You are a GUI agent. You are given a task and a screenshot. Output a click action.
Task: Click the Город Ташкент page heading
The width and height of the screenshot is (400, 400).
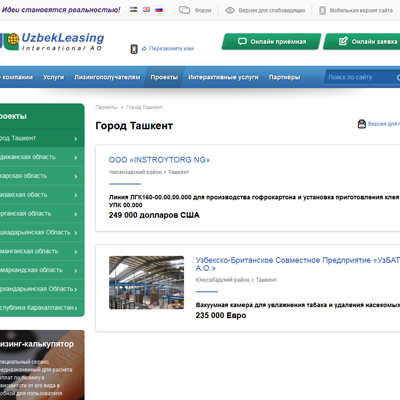[x=134, y=126]
